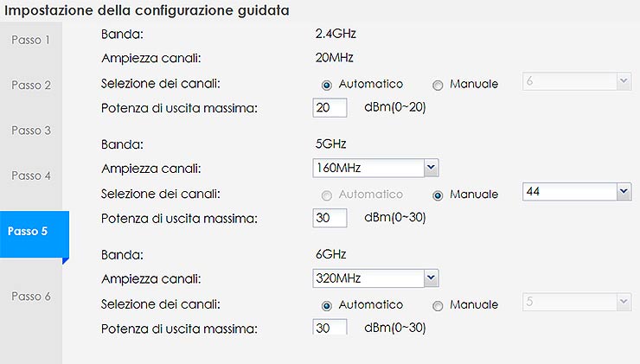Viewport: 640px width, 364px height.
Task: Open the 6GHz 320MHz channel width dropdown
Action: [376, 278]
